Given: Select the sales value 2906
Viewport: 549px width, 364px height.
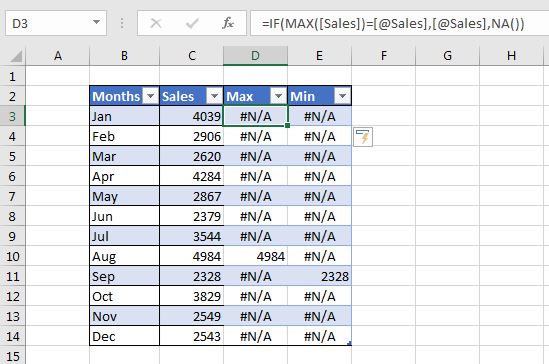Looking at the screenshot, I should click(192, 136).
